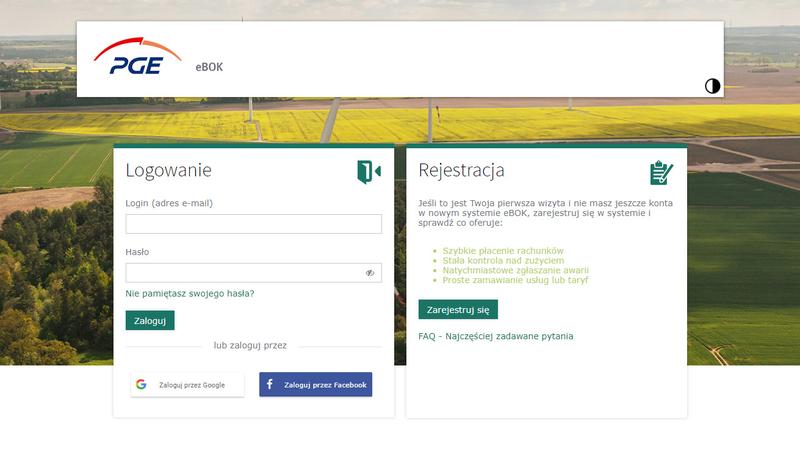
Task: Focus the Login (adres e-mail) field
Action: pos(253,224)
